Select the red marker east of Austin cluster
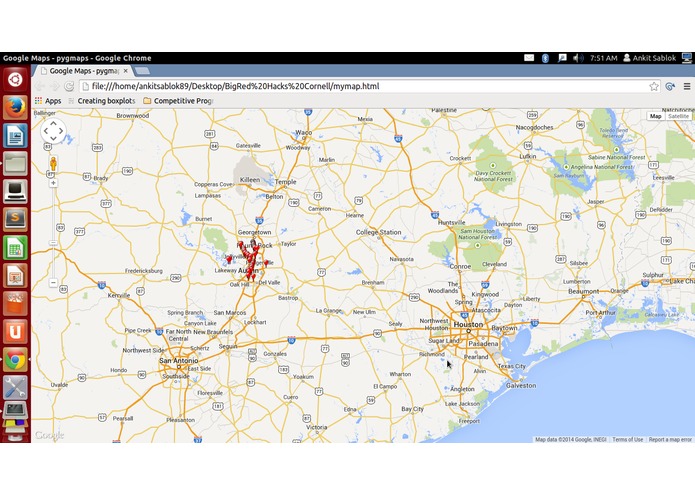Viewport: 695px width, 494px height. click(266, 263)
